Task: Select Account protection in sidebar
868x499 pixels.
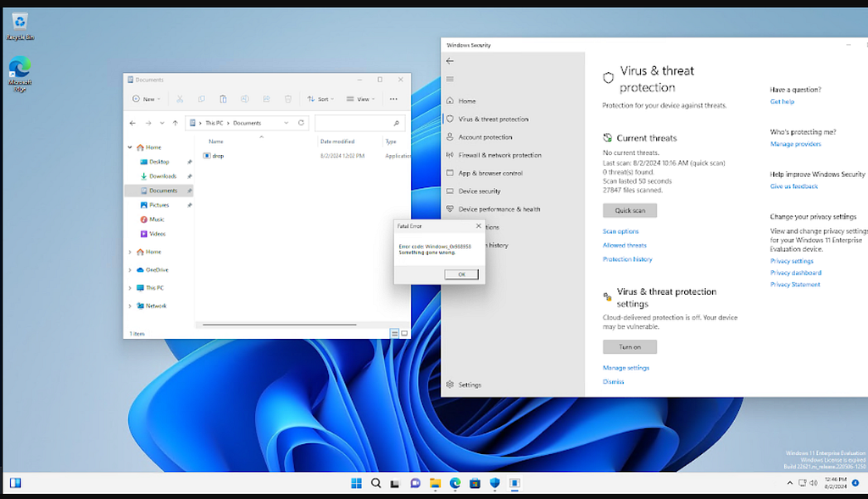Action: click(x=514, y=137)
